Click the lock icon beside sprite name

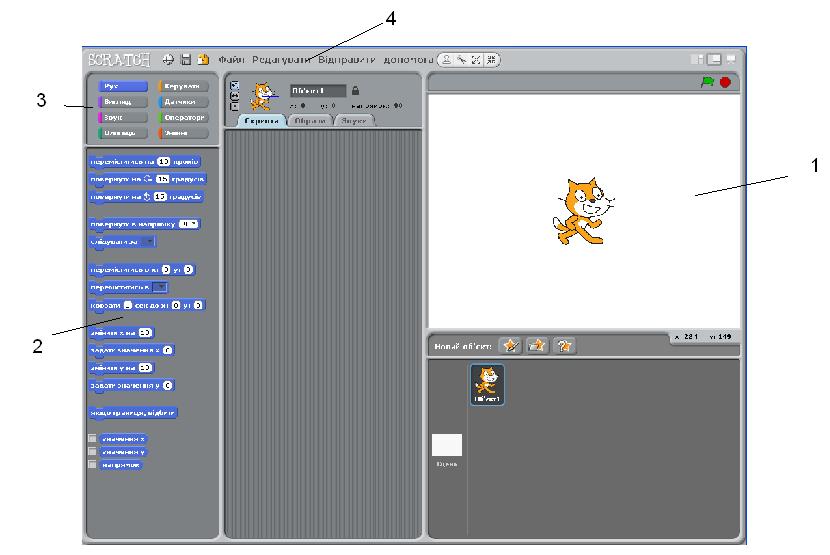pyautogui.click(x=355, y=91)
